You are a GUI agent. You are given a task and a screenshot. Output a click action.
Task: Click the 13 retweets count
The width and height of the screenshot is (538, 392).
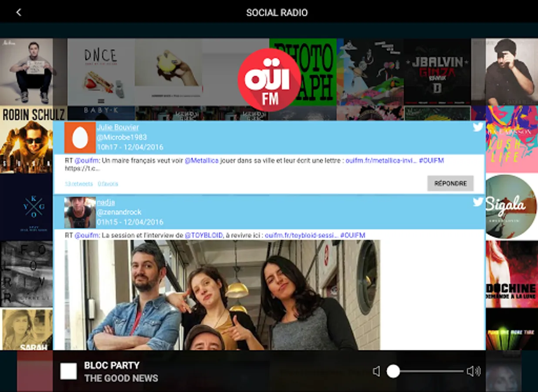(x=79, y=184)
